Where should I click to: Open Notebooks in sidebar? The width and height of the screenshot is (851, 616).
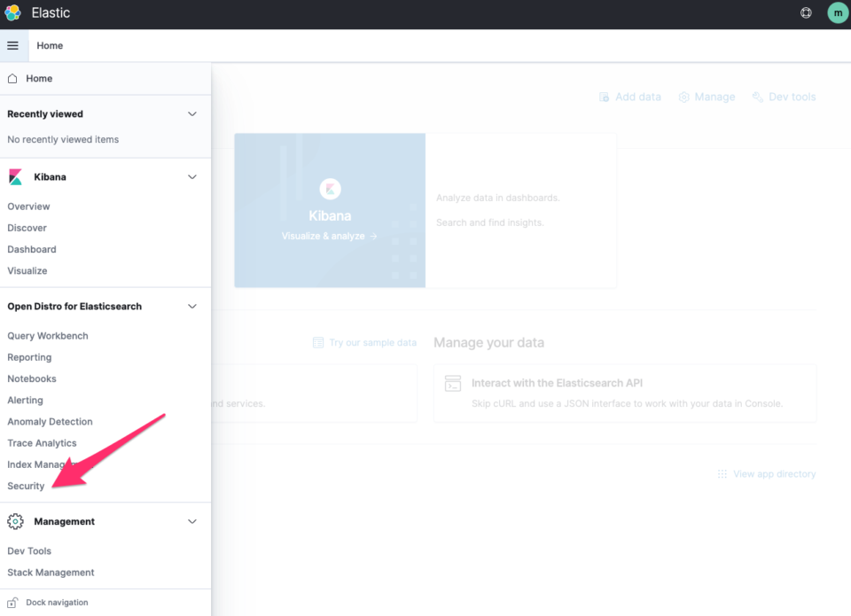pos(32,378)
